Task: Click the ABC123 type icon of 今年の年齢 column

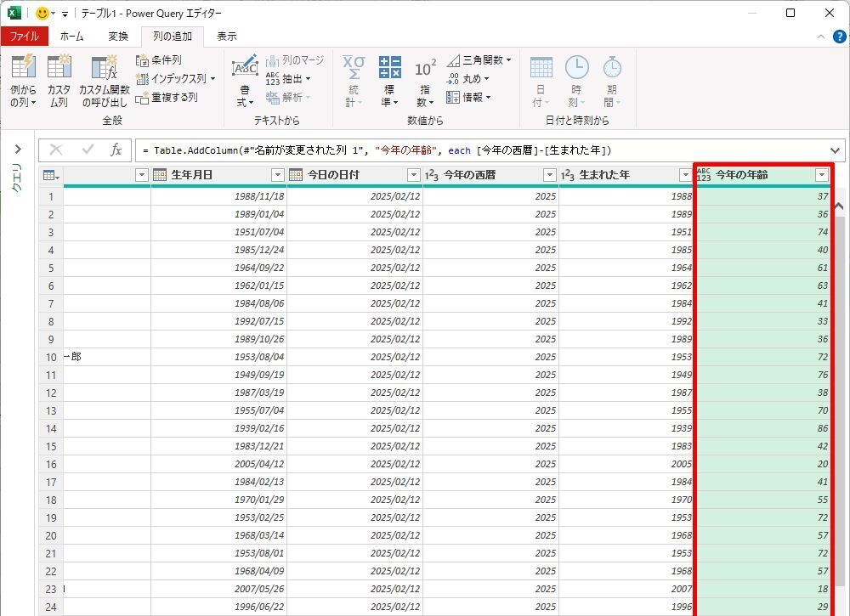Action: (x=704, y=174)
